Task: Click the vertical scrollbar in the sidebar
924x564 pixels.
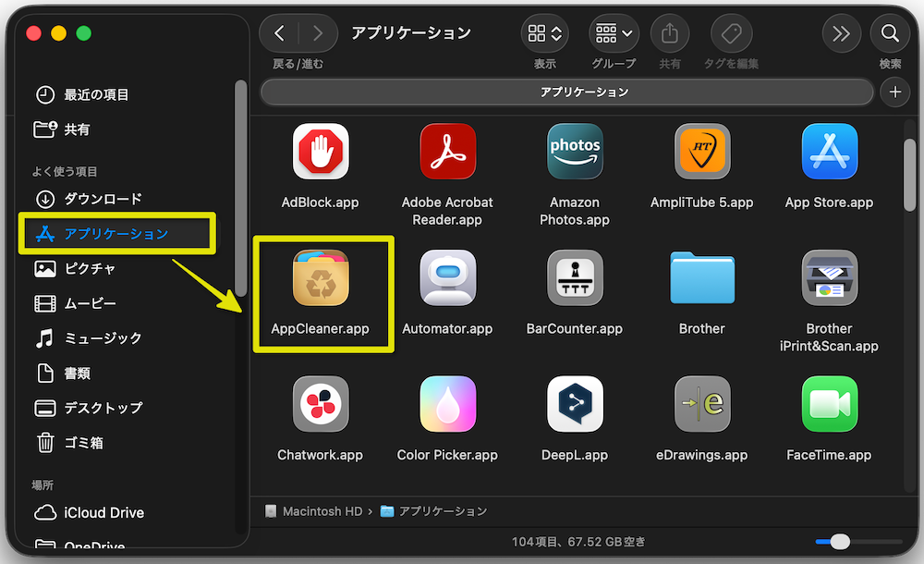Action: (x=241, y=185)
